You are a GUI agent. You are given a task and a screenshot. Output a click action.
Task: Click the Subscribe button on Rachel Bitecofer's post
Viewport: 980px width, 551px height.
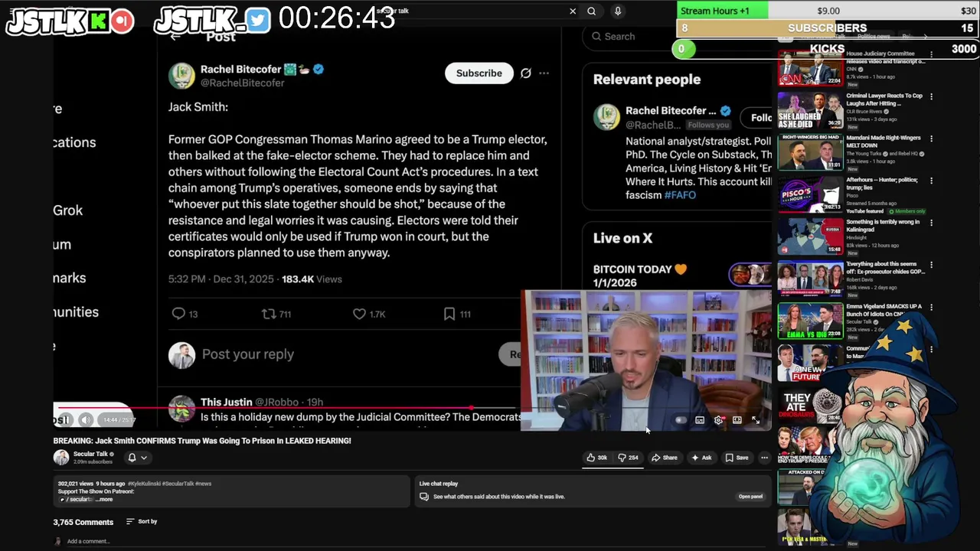click(479, 73)
